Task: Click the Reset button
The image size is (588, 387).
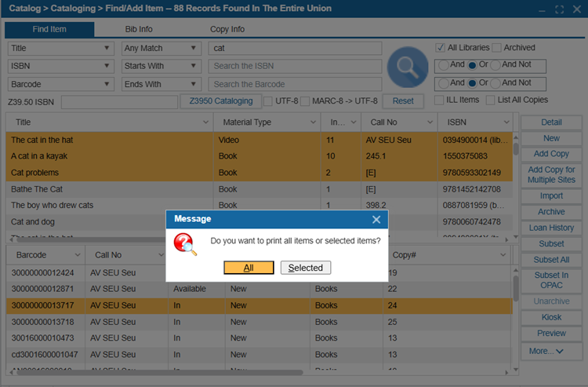Action: (403, 101)
